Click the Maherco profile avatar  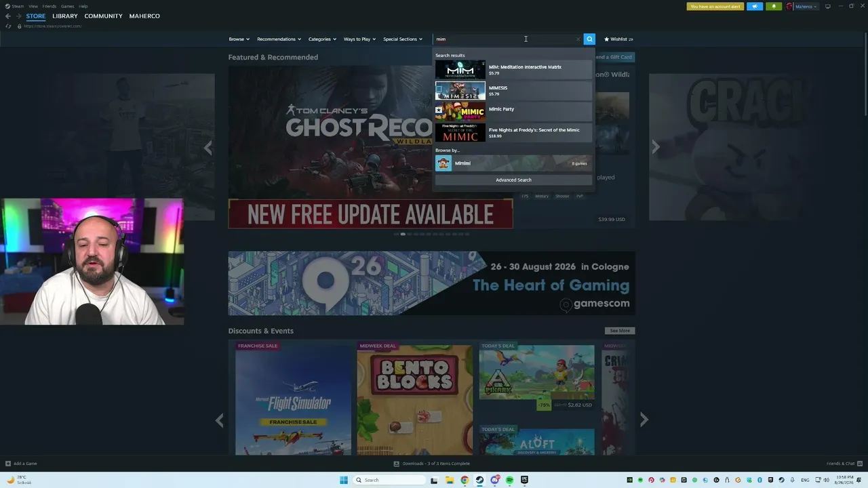tap(789, 7)
